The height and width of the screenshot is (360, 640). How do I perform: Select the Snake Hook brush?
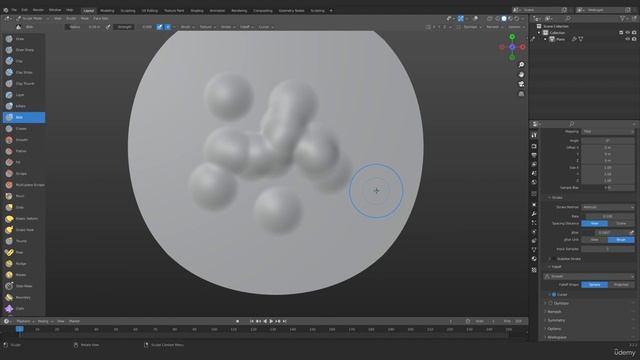pyautogui.click(x=24, y=230)
